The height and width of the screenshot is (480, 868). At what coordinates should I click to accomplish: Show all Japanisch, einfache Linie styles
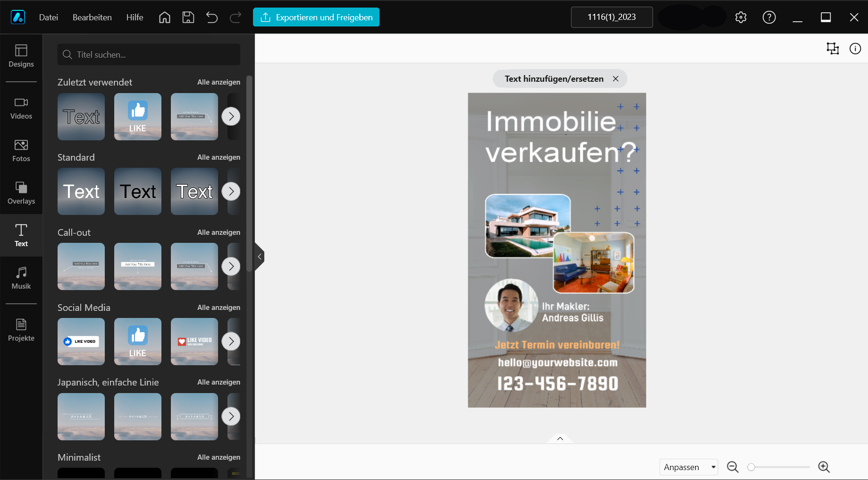pos(219,382)
